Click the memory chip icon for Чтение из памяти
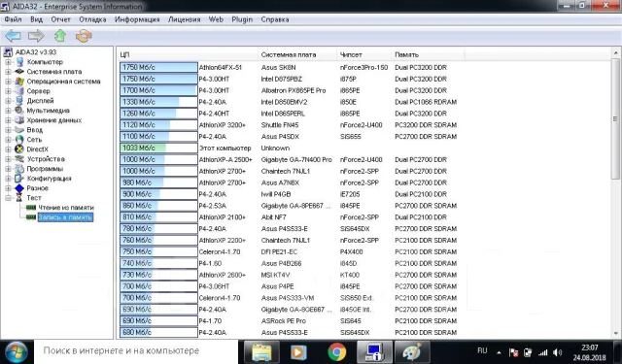622x364 pixels. [31, 208]
